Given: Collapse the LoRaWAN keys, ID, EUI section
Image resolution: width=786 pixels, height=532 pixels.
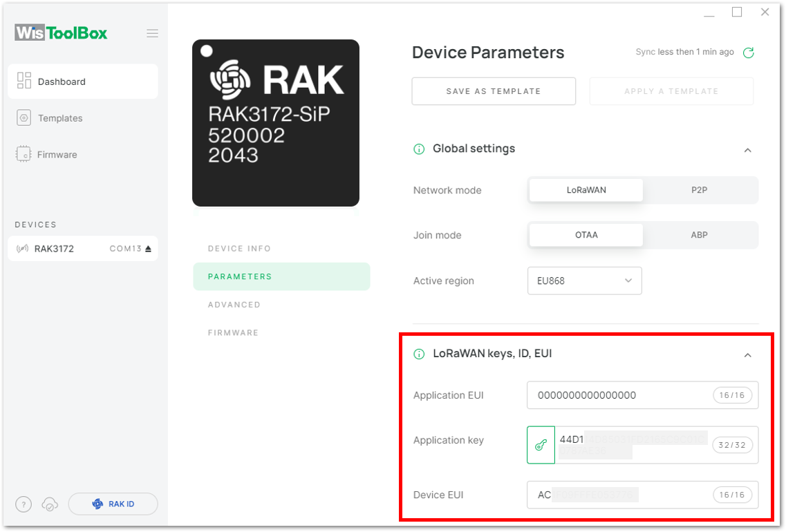Looking at the screenshot, I should [x=747, y=355].
